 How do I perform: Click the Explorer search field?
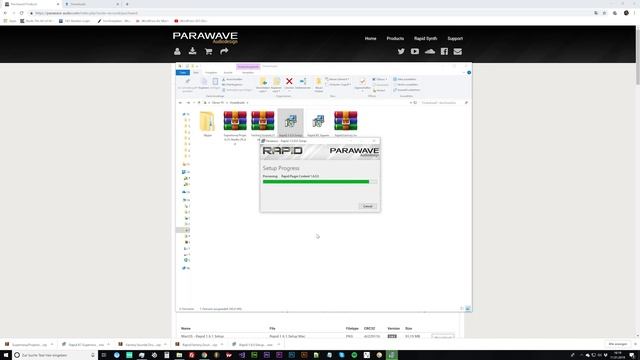click(444, 102)
